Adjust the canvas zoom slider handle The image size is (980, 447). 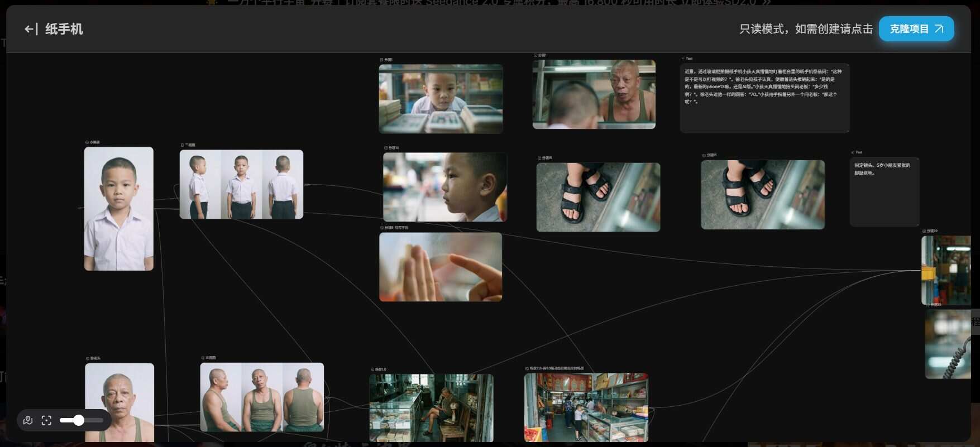pos(79,420)
